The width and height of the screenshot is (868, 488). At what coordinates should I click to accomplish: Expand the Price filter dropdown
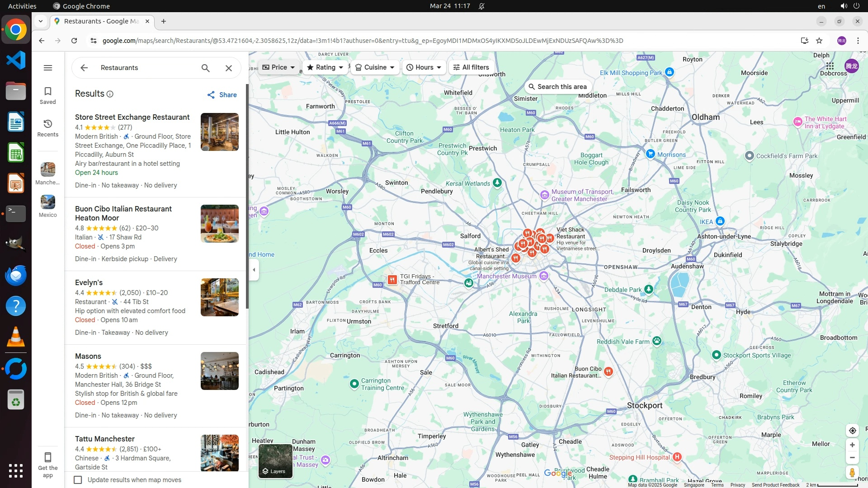[x=278, y=67]
